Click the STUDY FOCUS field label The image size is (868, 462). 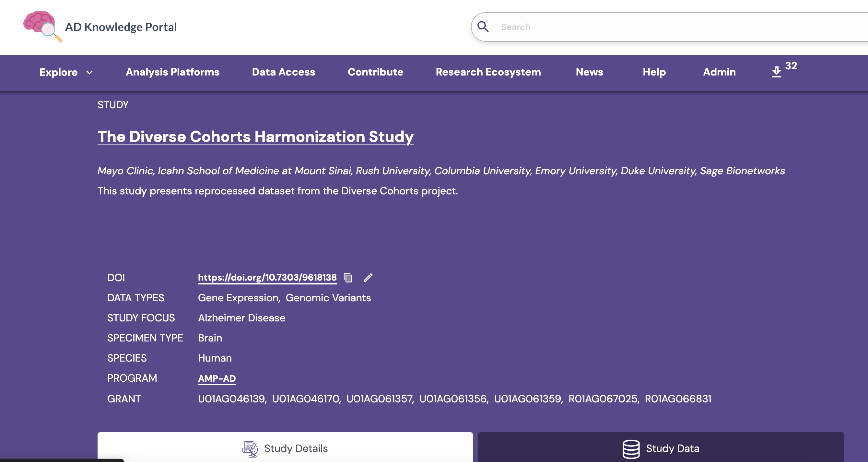tap(141, 318)
